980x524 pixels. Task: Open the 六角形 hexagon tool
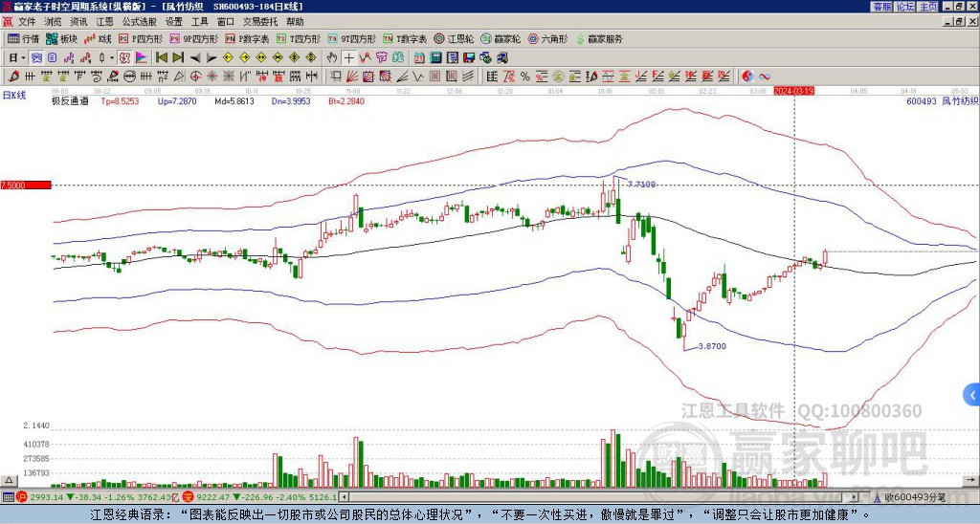pyautogui.click(x=547, y=38)
